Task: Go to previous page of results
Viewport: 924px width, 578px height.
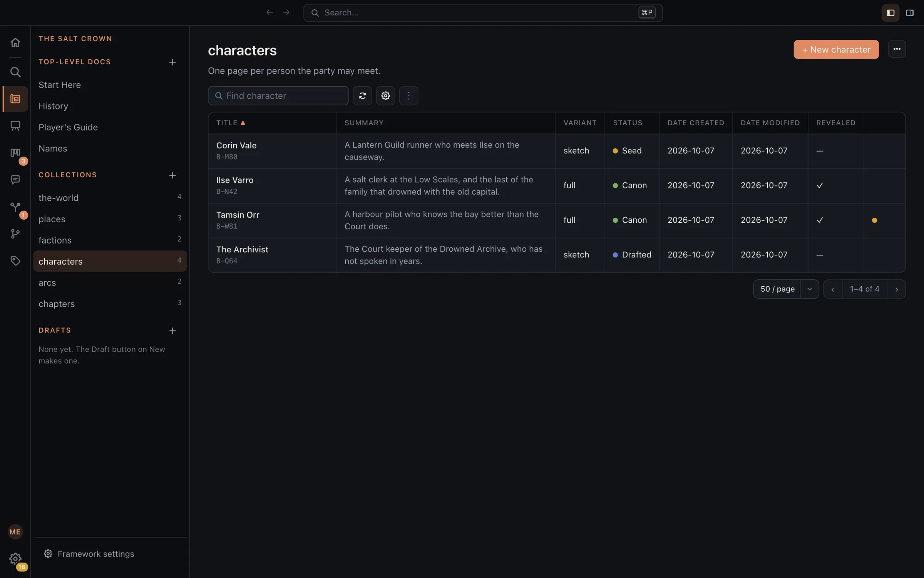Action: pos(833,289)
